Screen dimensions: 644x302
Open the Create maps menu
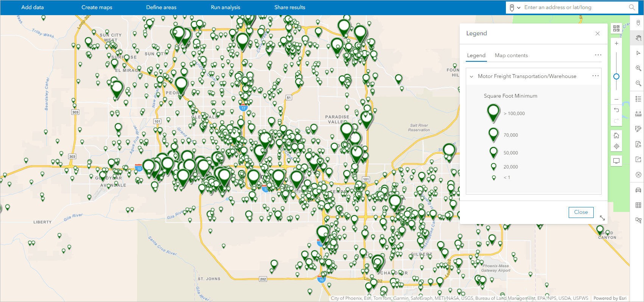pyautogui.click(x=97, y=7)
